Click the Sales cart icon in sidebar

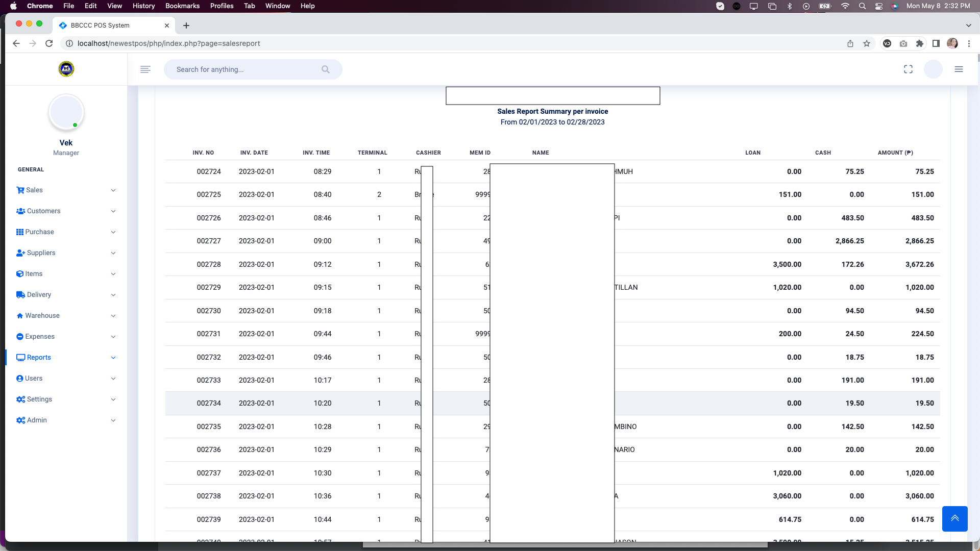[20, 190]
